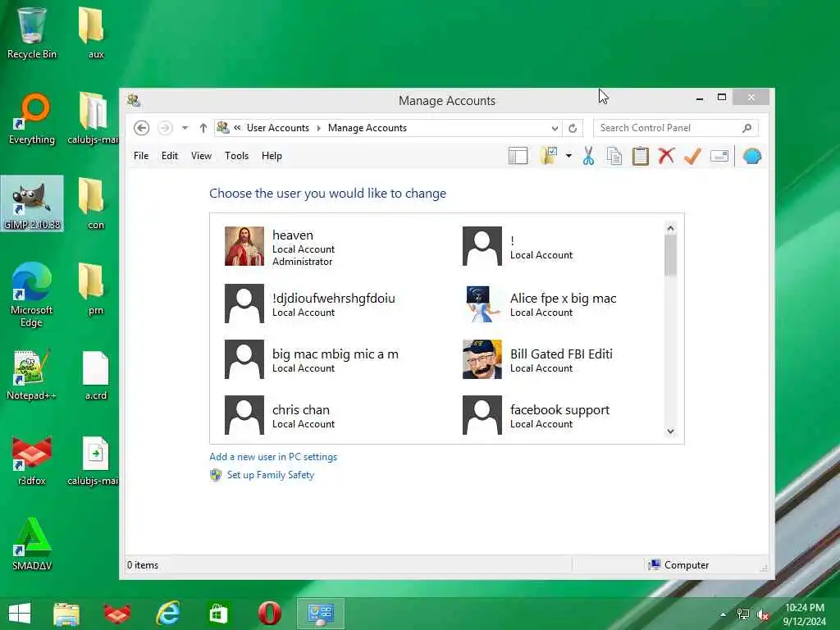Click the breadcrumb arrow after User Accounts
Image resolution: width=840 pixels, height=630 pixels.
click(x=319, y=128)
